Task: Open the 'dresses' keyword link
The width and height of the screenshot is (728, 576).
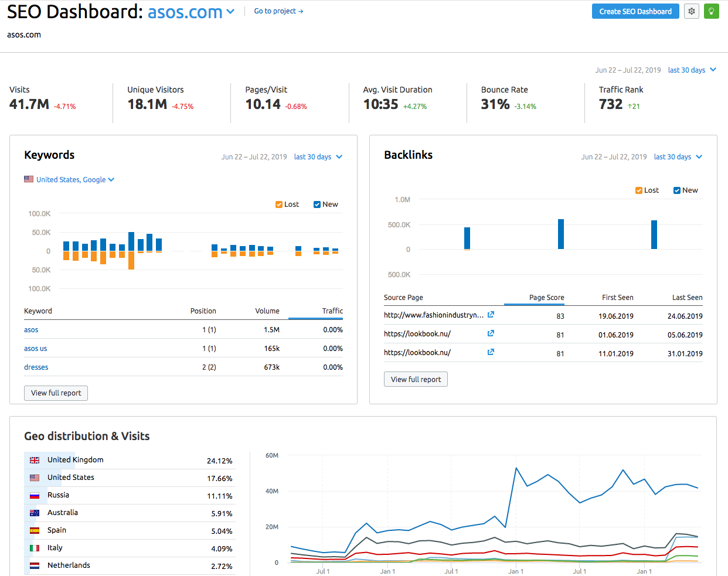Action: tap(36, 367)
